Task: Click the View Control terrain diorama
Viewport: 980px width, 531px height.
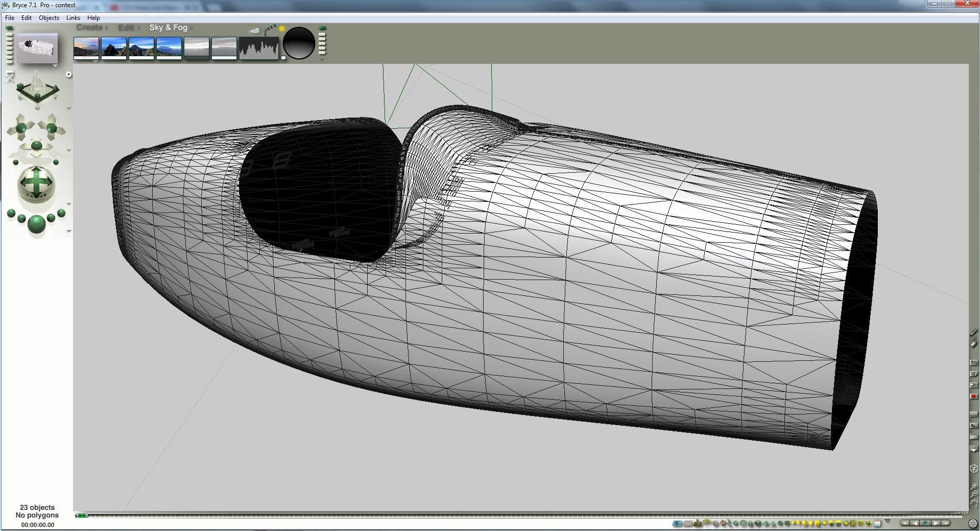Action: click(x=37, y=89)
